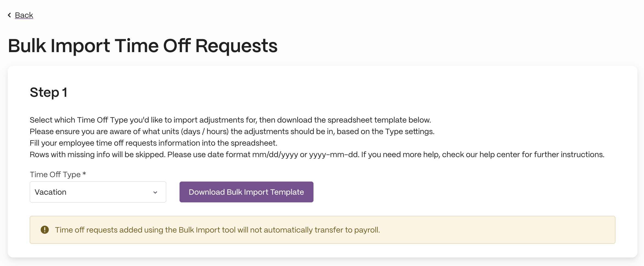Screen dimensions: 644x266
Task: Click the payroll transfer warning message text
Action: [217, 230]
